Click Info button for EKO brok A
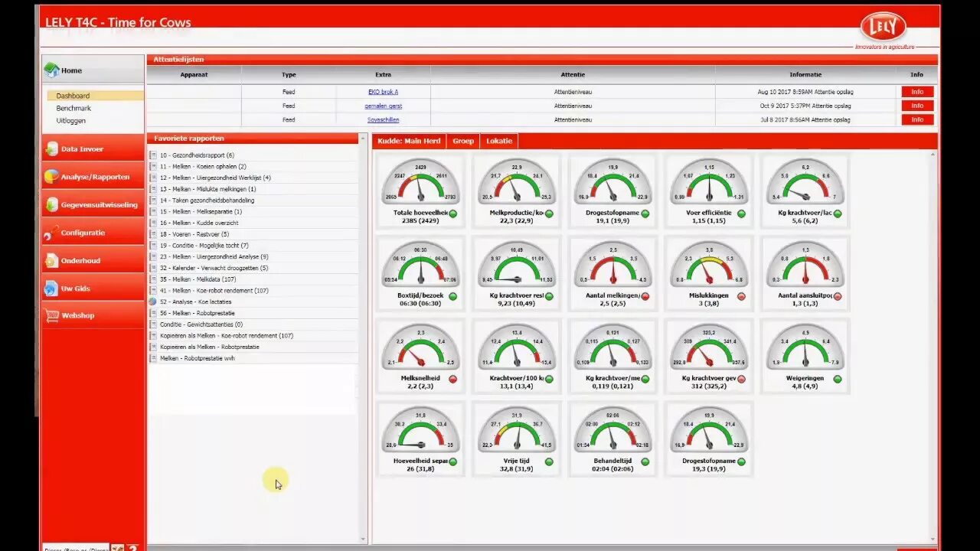The width and height of the screenshot is (980, 551). (x=917, y=92)
